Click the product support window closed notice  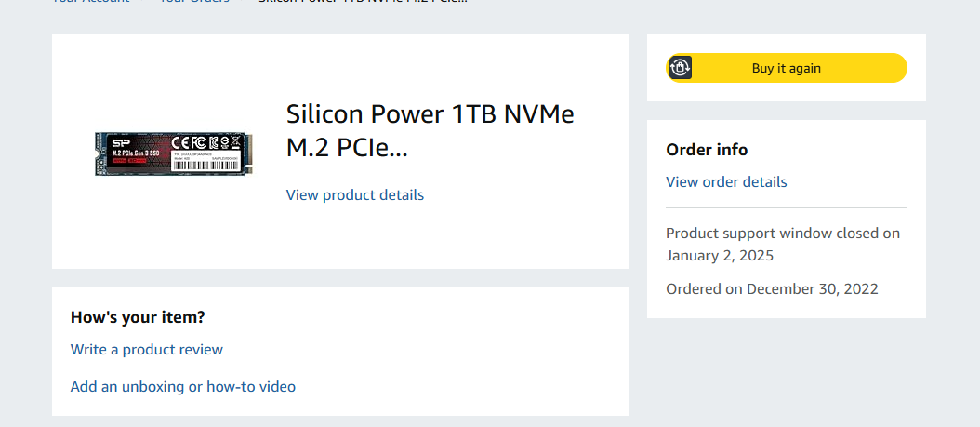[x=783, y=234]
